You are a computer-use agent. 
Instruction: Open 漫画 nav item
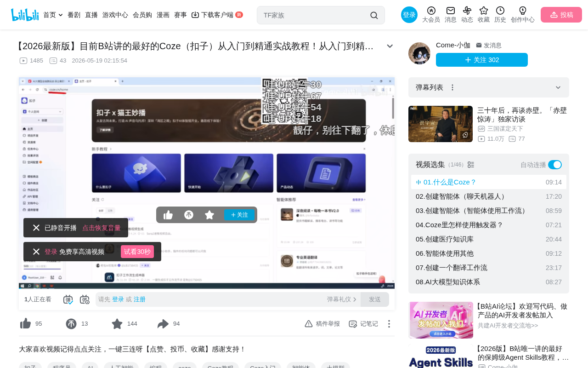pyautogui.click(x=163, y=15)
